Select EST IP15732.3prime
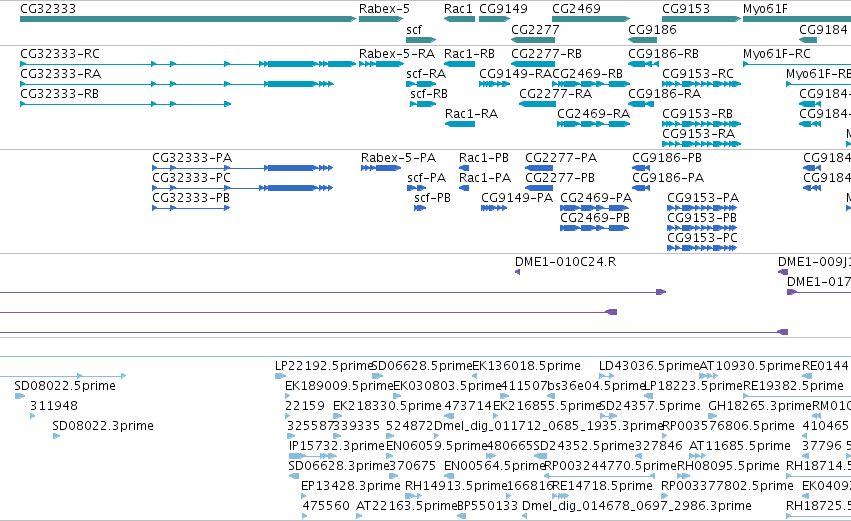Screen dimensions: 851x521 click(x=336, y=446)
